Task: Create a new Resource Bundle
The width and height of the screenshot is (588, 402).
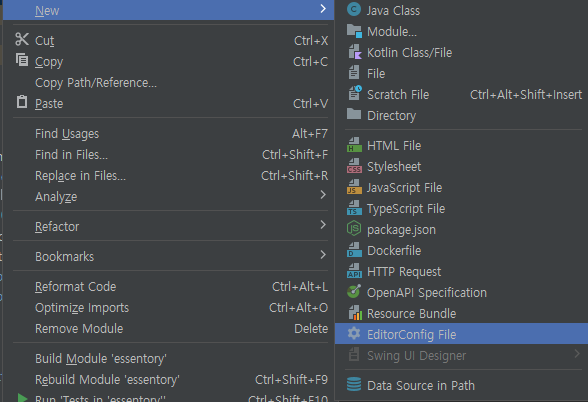Action: (x=461, y=314)
